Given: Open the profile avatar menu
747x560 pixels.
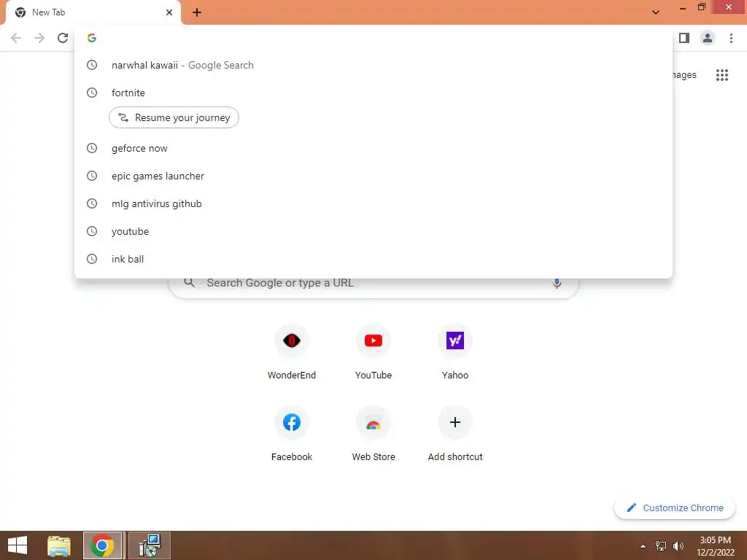Looking at the screenshot, I should pyautogui.click(x=708, y=38).
